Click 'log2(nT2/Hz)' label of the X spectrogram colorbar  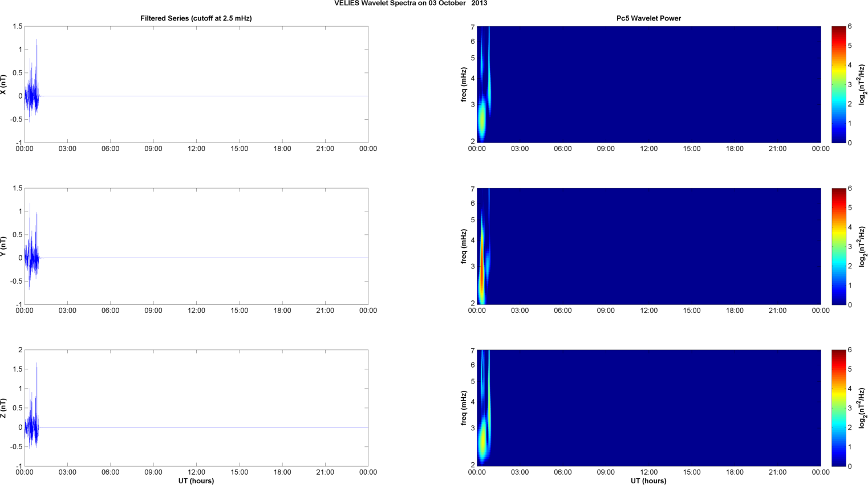pyautogui.click(x=862, y=84)
